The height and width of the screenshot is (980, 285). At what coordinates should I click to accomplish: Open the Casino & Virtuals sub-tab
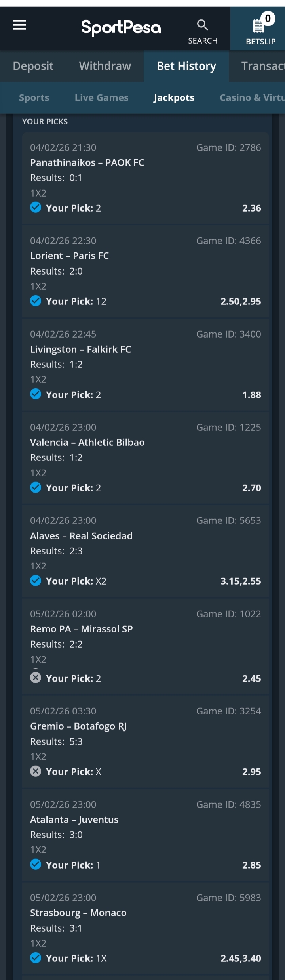(252, 98)
